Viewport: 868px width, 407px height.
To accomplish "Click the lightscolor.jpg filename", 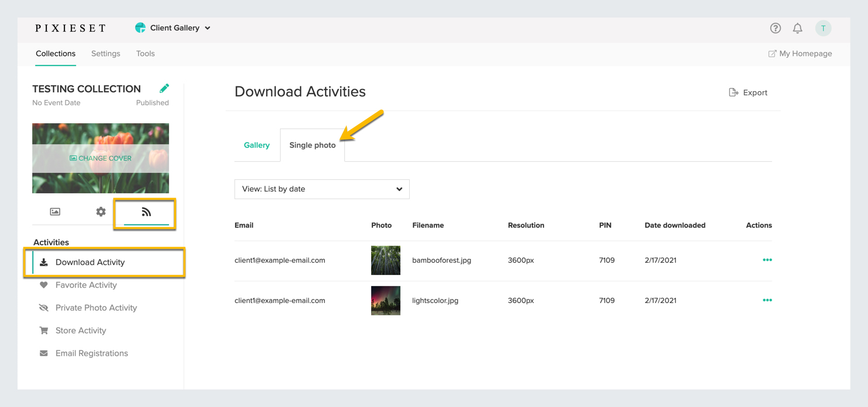I will [x=435, y=301].
